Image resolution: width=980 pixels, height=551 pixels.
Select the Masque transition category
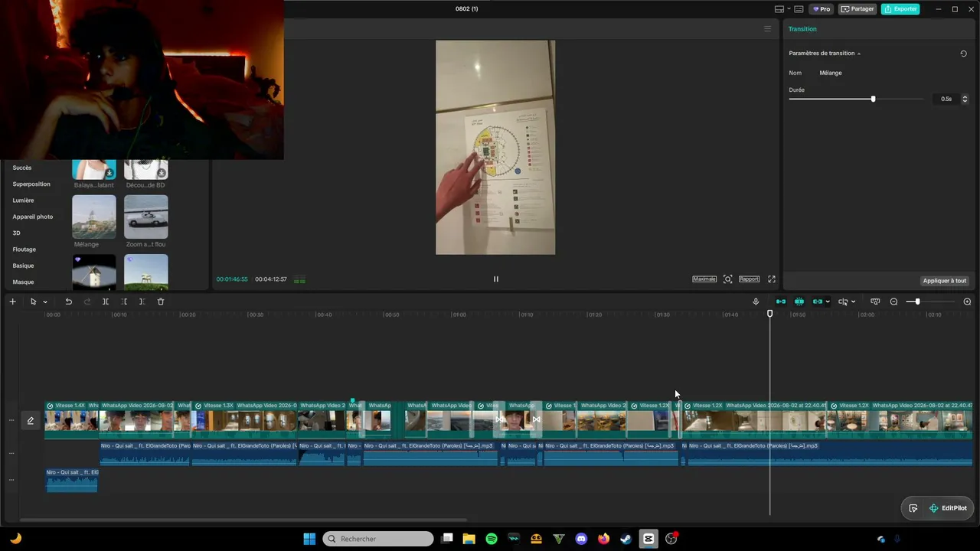[23, 282]
